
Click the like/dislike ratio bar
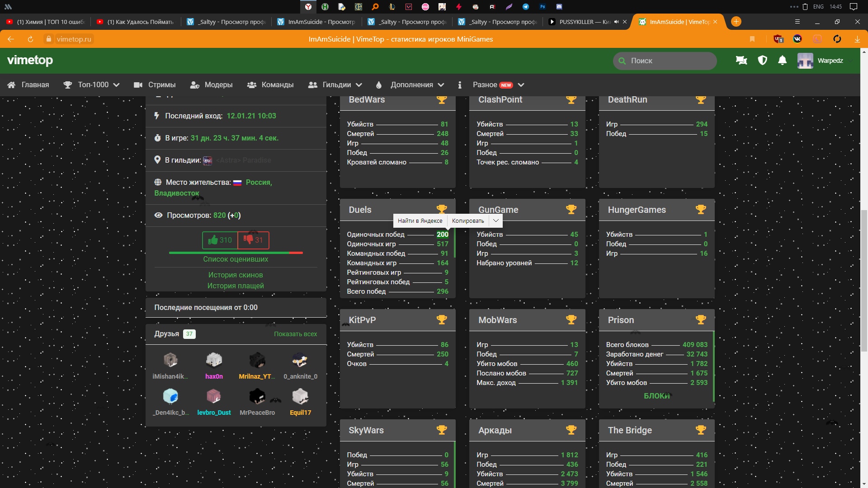[x=236, y=253]
